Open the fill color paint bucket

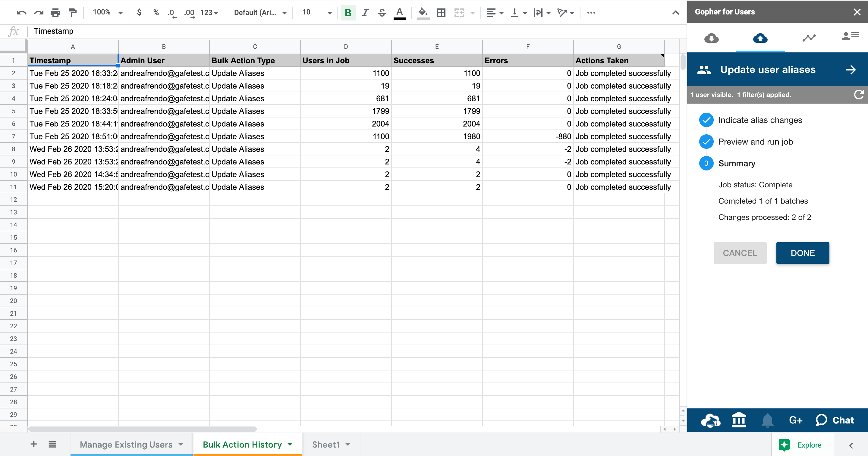tap(423, 13)
